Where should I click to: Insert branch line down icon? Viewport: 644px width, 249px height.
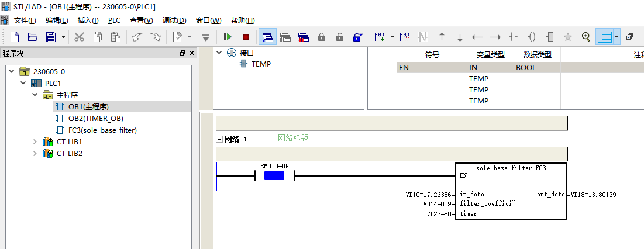coord(459,37)
